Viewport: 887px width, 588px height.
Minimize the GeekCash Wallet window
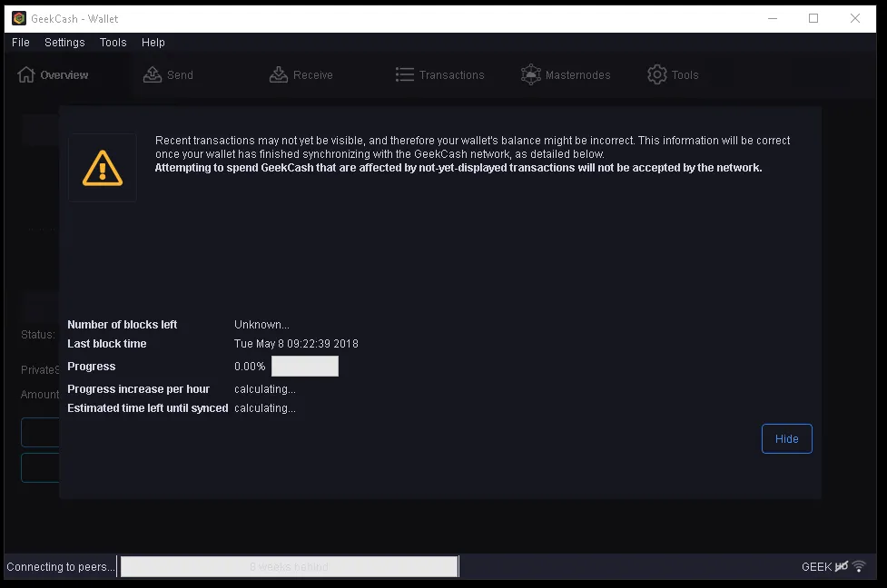(773, 19)
